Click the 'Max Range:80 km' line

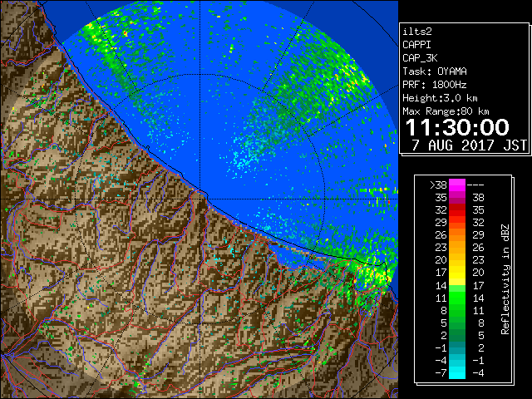446,111
